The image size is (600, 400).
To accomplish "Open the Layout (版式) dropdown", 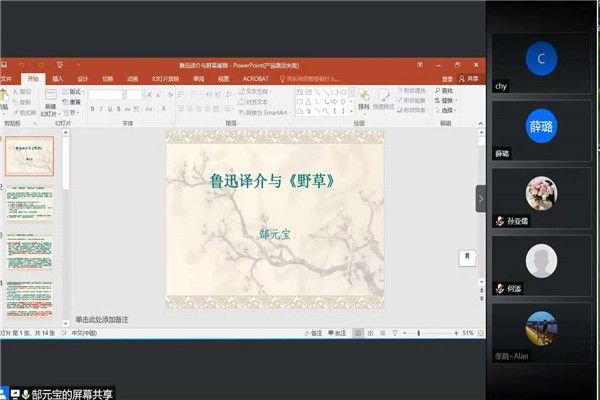I will 74,91.
